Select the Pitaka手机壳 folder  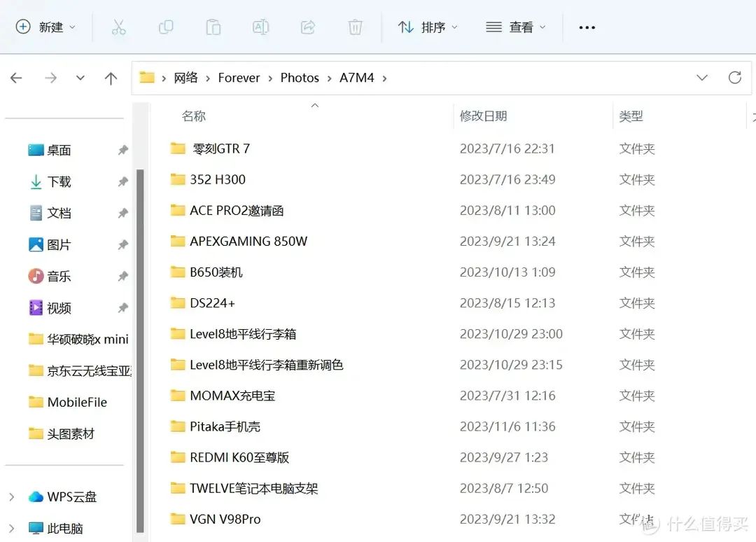tap(215, 426)
